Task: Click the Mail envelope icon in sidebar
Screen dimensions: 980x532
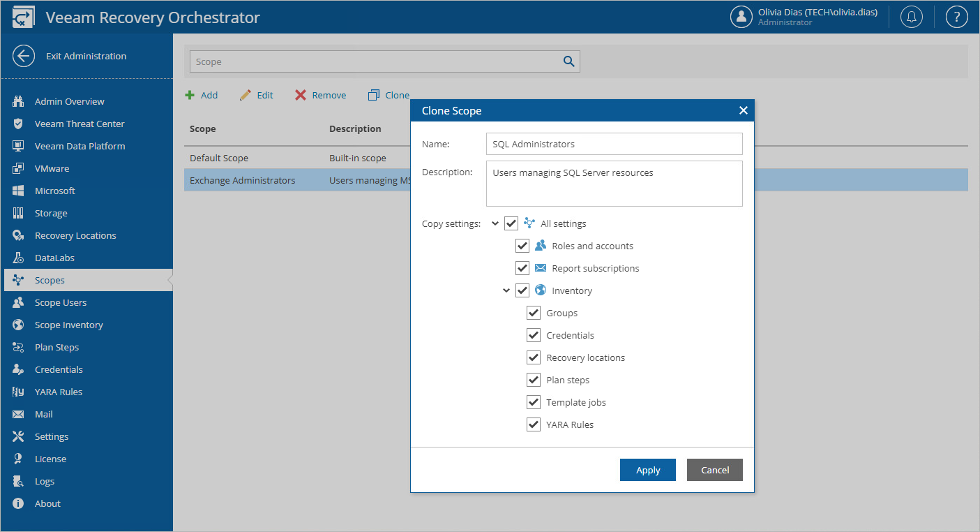Action: coord(19,414)
